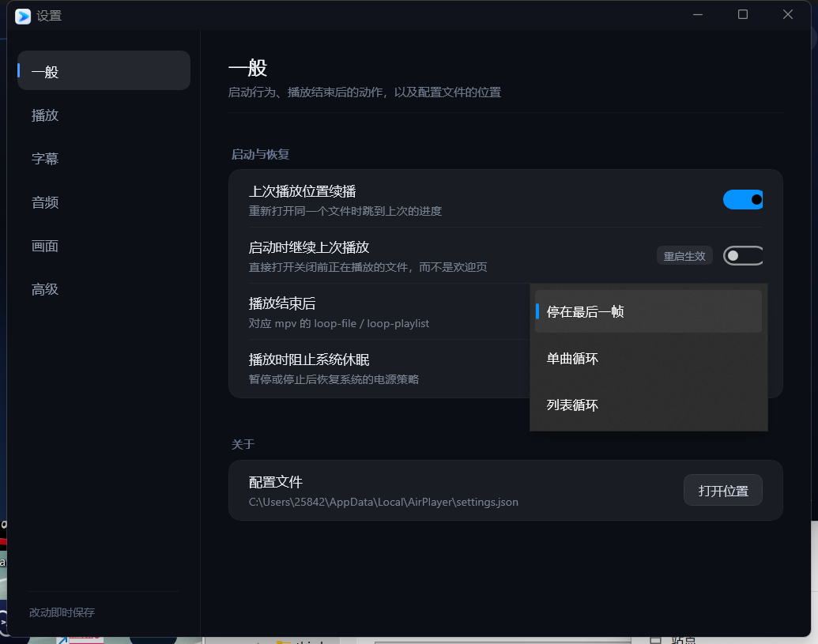Viewport: 818px width, 644px height.
Task: Minimize the 设置 window
Action: point(698,14)
